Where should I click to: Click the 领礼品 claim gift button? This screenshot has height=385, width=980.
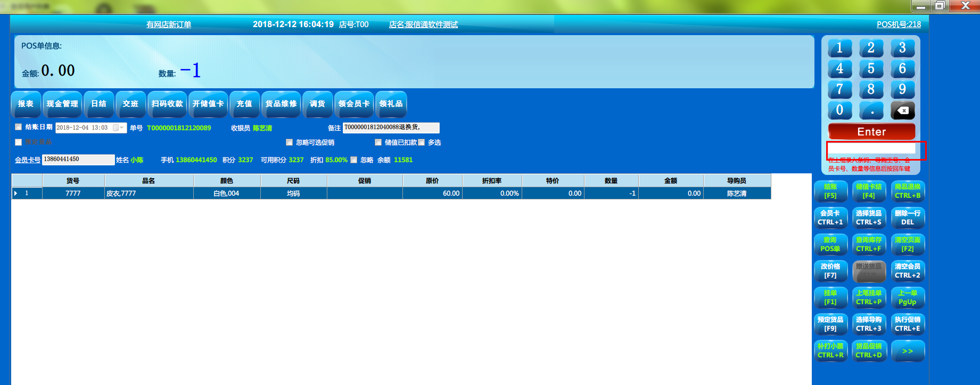tap(391, 104)
